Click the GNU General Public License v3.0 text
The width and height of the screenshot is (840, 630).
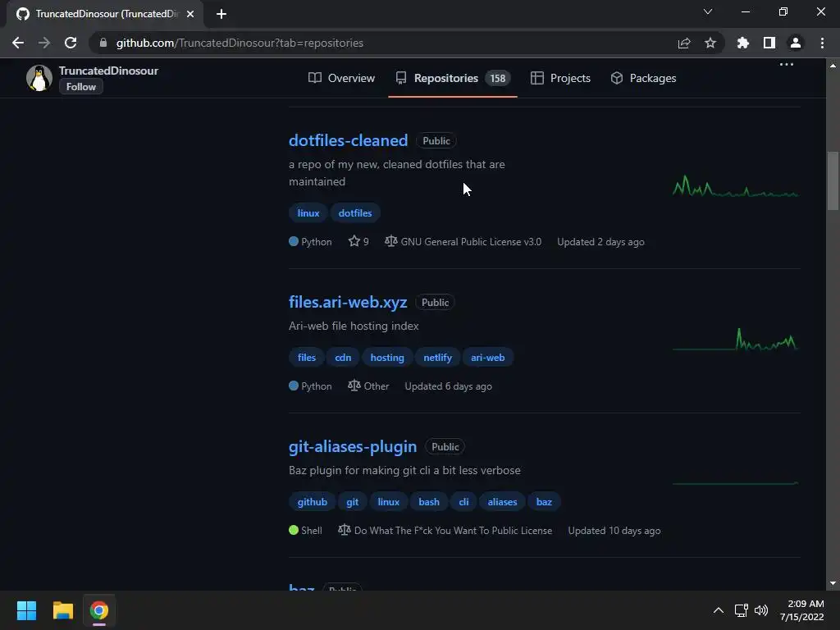point(471,242)
